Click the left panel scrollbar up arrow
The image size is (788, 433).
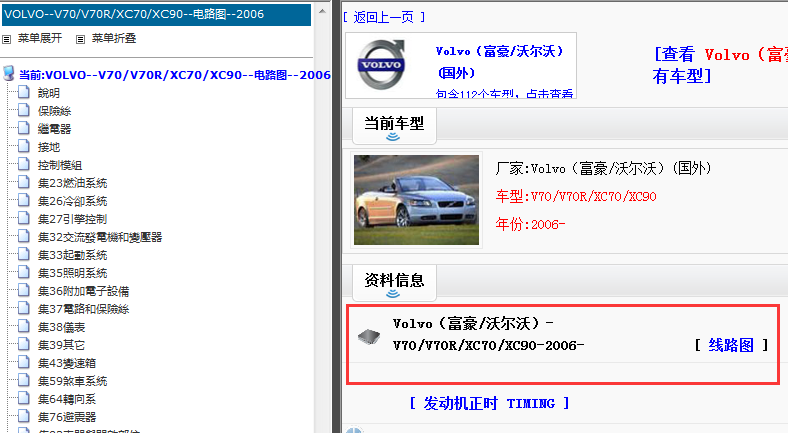point(322,11)
